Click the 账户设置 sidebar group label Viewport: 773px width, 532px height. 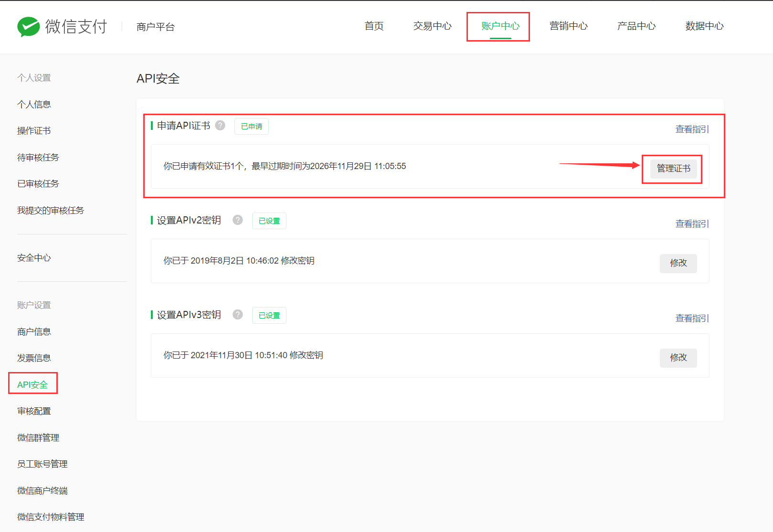tap(34, 305)
